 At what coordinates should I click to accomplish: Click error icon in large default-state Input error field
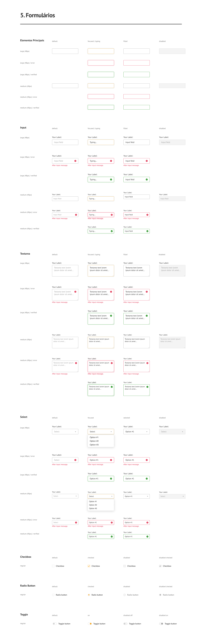pyautogui.click(x=75, y=161)
